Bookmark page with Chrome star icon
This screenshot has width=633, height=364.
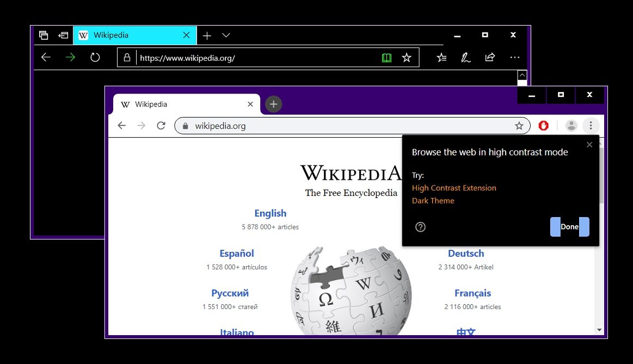click(519, 126)
